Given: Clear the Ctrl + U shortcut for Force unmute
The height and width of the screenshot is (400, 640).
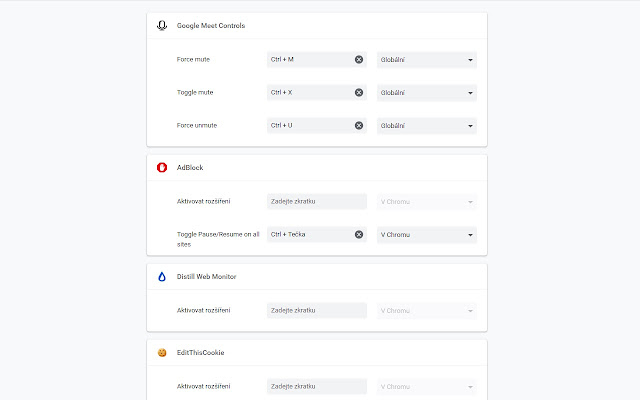Looking at the screenshot, I should 359,126.
